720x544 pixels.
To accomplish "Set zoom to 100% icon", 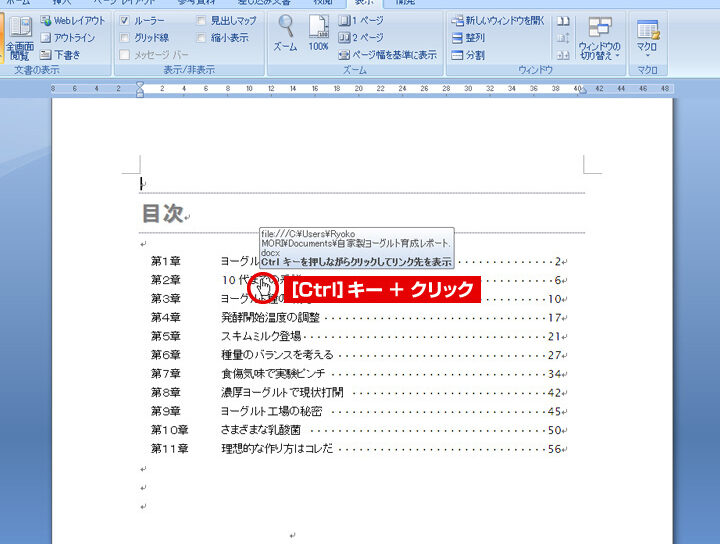I will pos(318,33).
